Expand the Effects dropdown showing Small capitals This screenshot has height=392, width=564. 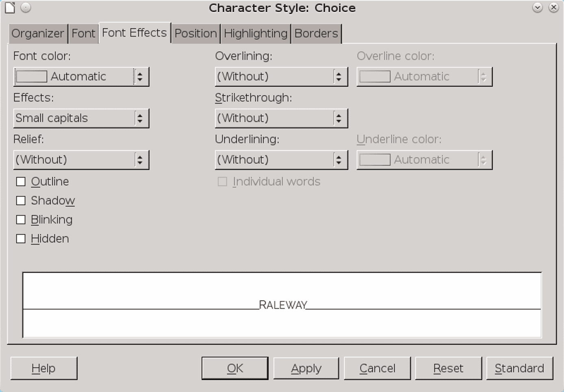click(139, 118)
